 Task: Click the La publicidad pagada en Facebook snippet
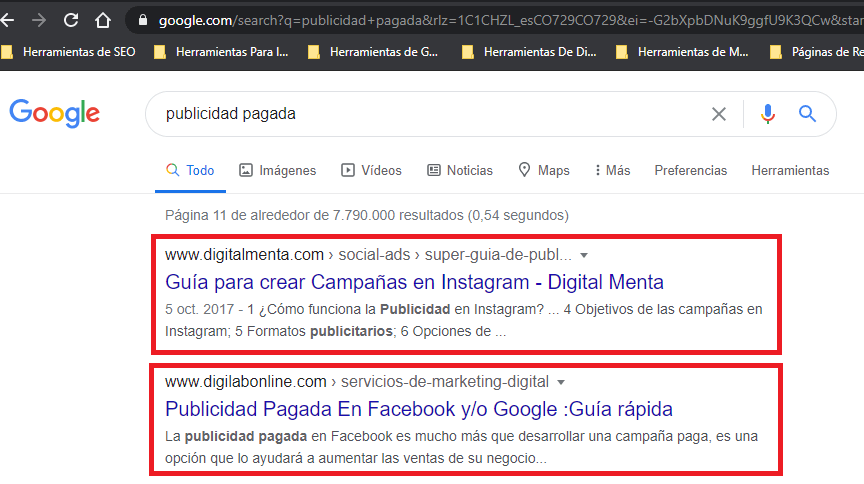coord(461,447)
